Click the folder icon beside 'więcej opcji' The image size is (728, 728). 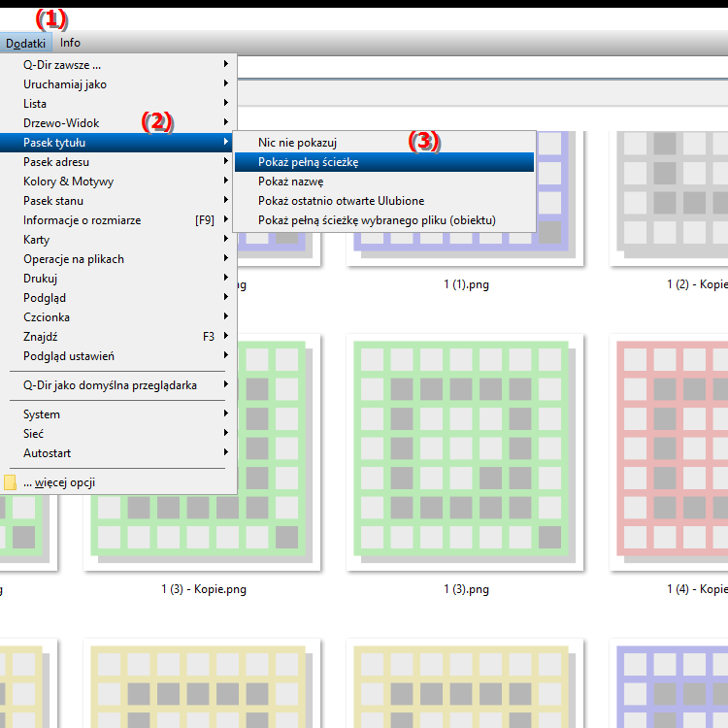click(11, 482)
